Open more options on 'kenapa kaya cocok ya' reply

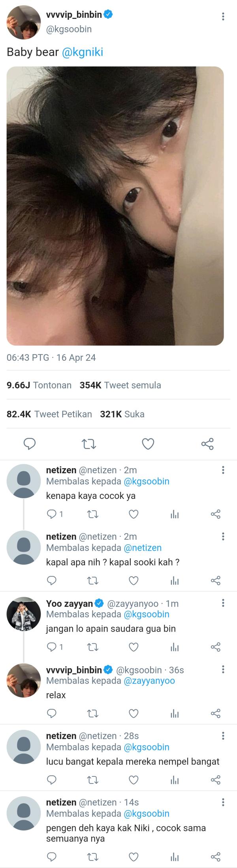click(x=223, y=470)
